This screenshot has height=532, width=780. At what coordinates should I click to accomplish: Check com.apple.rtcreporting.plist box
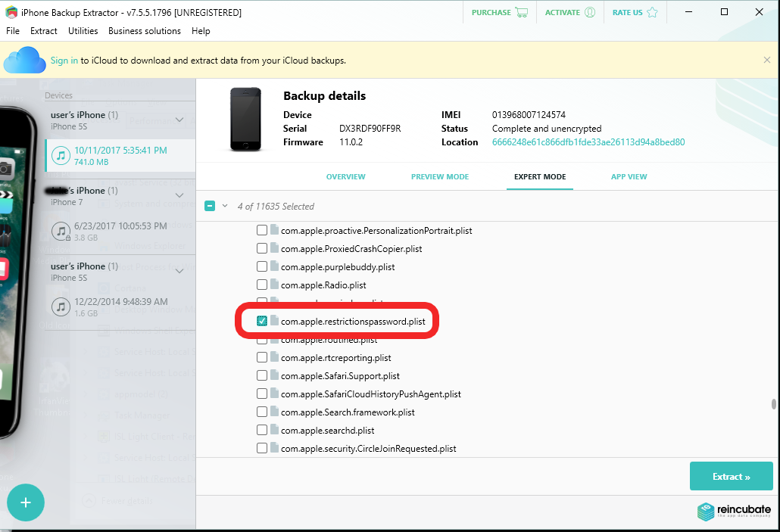(262, 357)
